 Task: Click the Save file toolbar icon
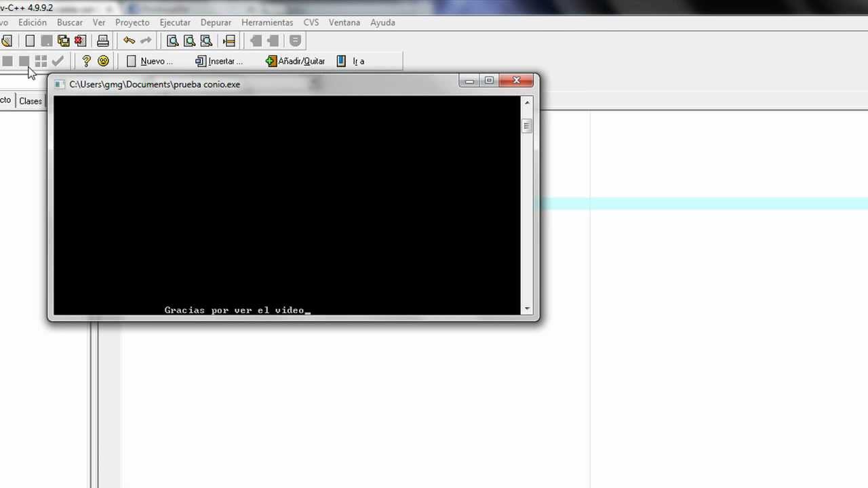(x=47, y=41)
